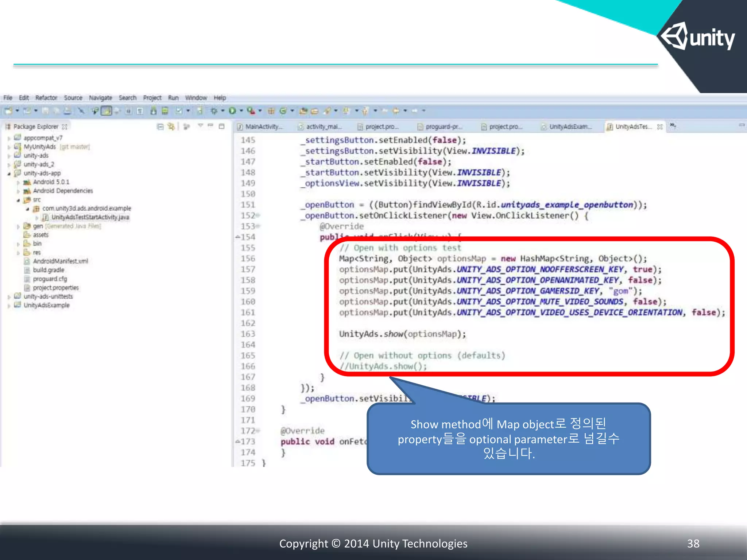Screen dimensions: 747x560
Task: Click the Package Explorer view menu triangle
Action: [x=200, y=126]
